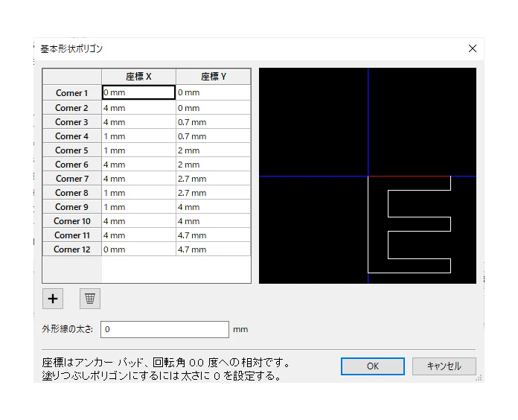
Task: Select Corner 4 Y cell with 0.7 mm
Action: click(214, 136)
